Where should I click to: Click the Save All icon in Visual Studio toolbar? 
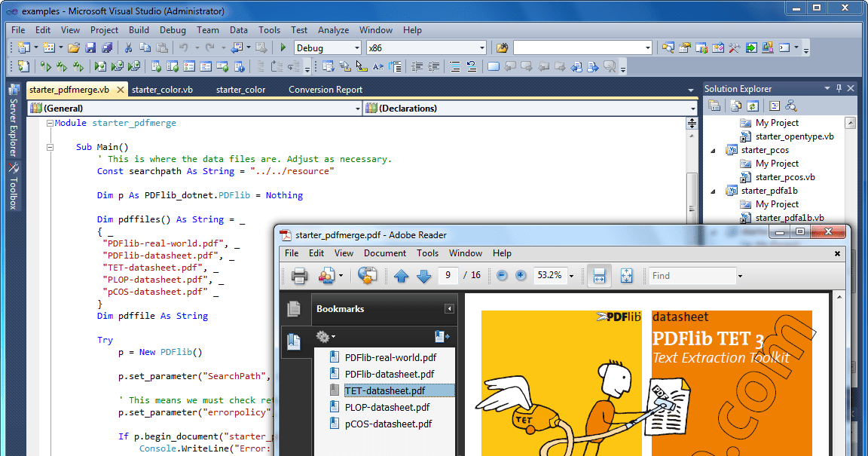(108, 48)
